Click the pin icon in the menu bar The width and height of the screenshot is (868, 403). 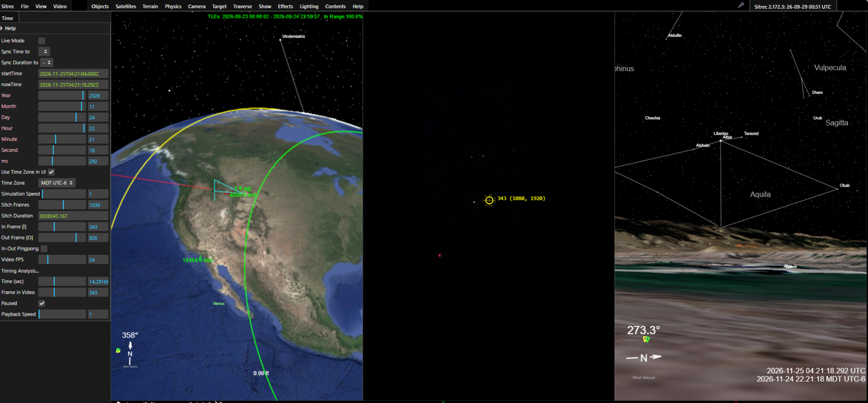[741, 5]
